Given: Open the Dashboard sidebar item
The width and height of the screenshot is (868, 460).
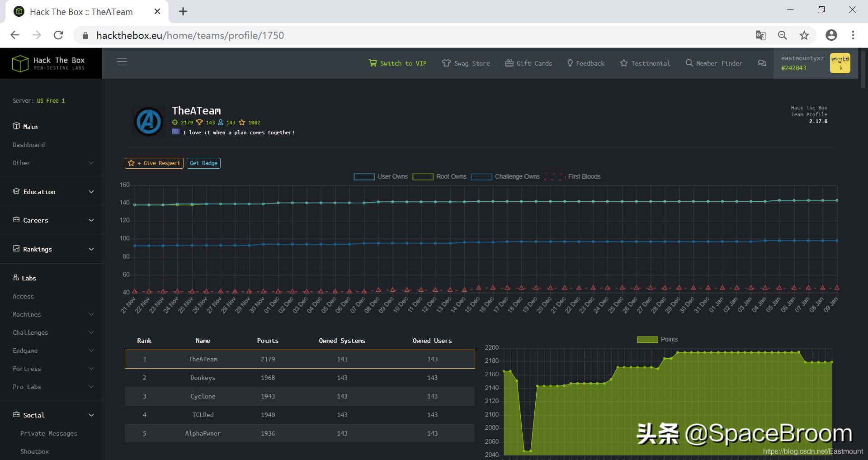Looking at the screenshot, I should point(29,144).
